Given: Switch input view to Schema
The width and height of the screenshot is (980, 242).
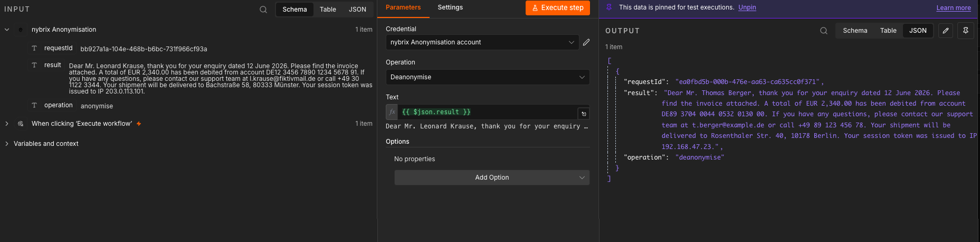Looking at the screenshot, I should 294,10.
